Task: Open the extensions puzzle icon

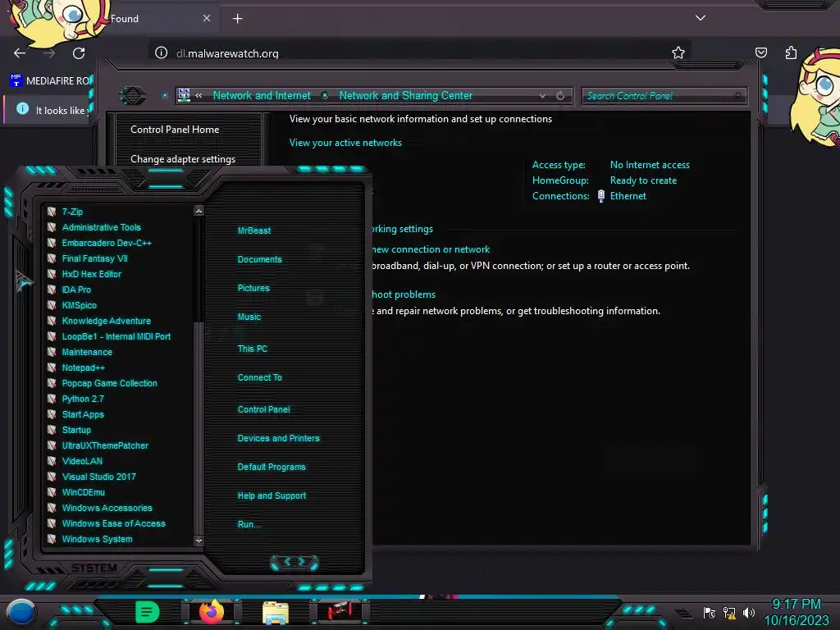Action: 791,52
